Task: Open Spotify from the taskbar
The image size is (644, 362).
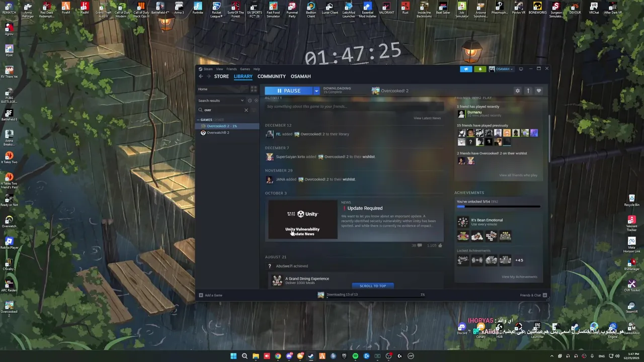Action: click(355, 356)
